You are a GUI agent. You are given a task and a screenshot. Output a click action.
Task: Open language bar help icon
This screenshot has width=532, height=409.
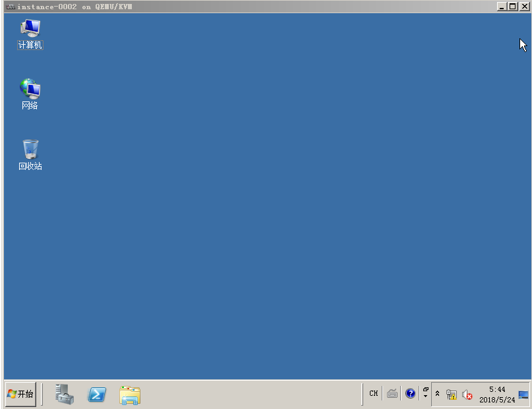(x=410, y=393)
